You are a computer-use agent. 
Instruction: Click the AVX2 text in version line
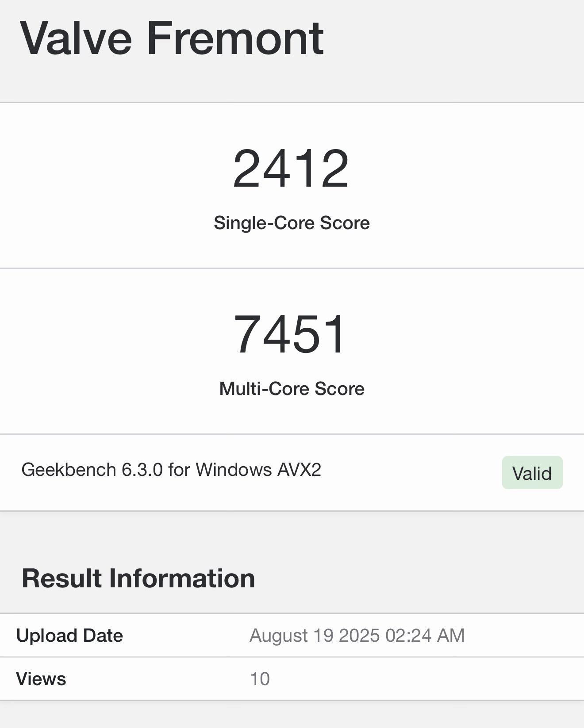pyautogui.click(x=299, y=470)
